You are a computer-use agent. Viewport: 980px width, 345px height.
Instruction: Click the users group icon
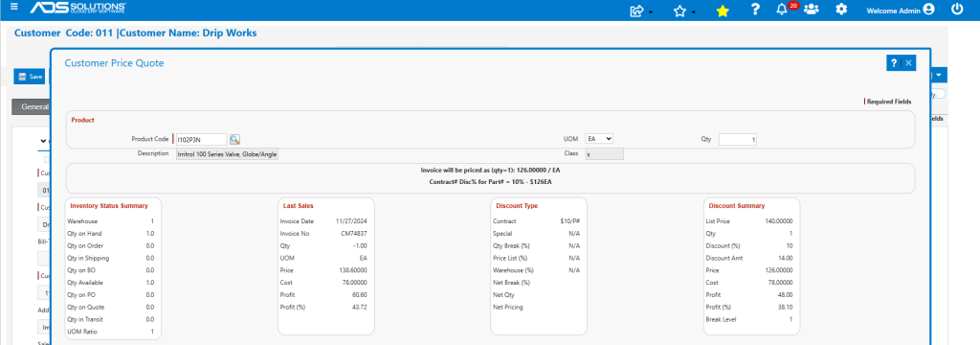point(812,10)
